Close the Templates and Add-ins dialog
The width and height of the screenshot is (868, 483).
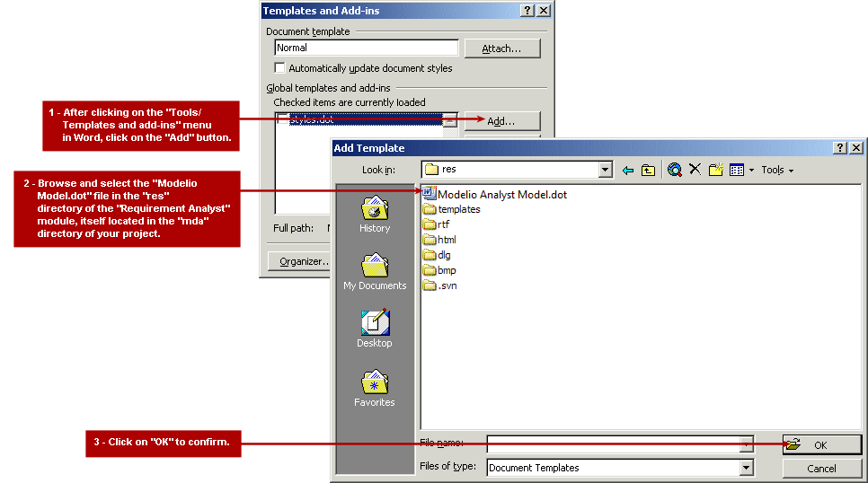tap(545, 11)
